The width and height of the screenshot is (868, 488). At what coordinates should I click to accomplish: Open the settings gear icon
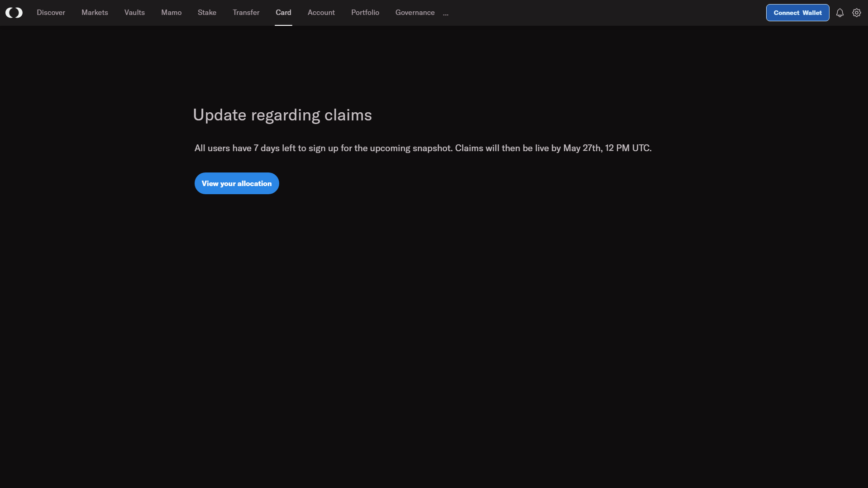point(857,13)
